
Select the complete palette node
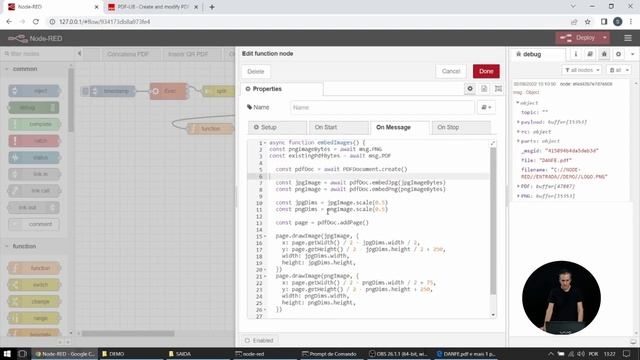34,124
